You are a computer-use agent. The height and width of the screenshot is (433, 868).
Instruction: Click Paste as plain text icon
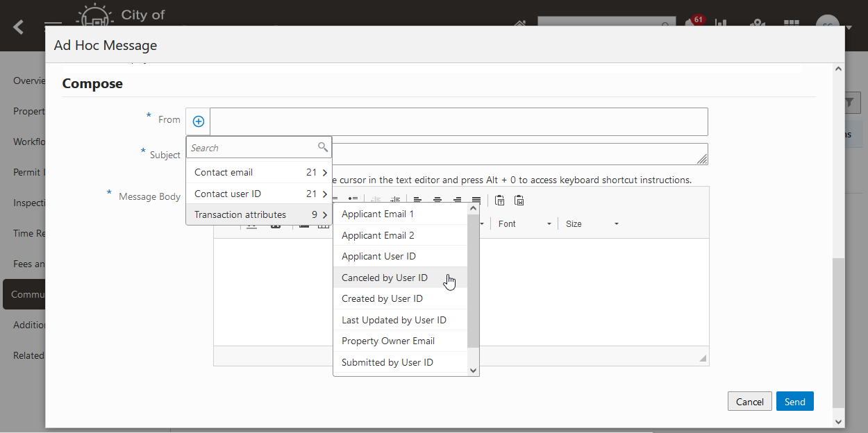[x=499, y=201]
